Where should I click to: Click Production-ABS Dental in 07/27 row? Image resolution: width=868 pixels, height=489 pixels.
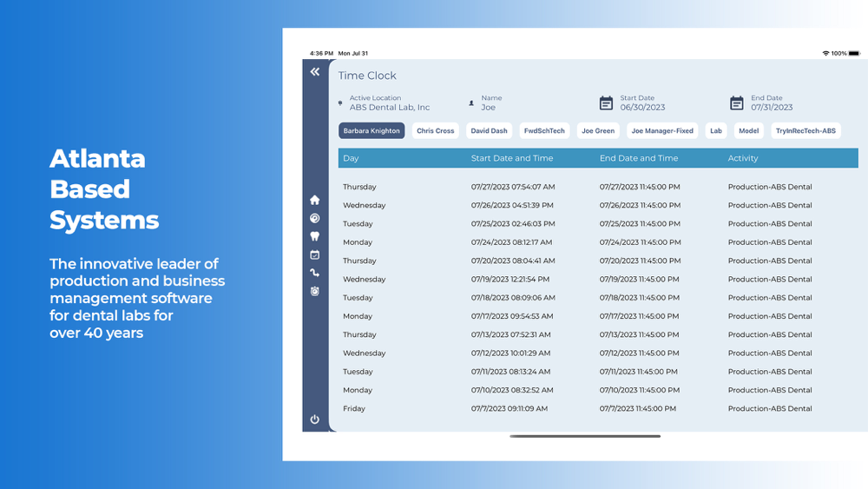click(x=770, y=187)
